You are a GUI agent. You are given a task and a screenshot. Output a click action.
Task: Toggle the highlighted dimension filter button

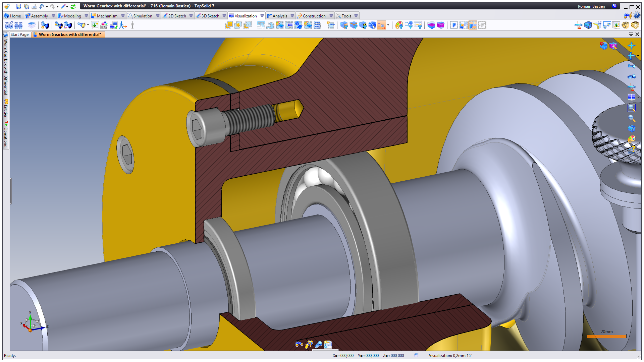(381, 25)
